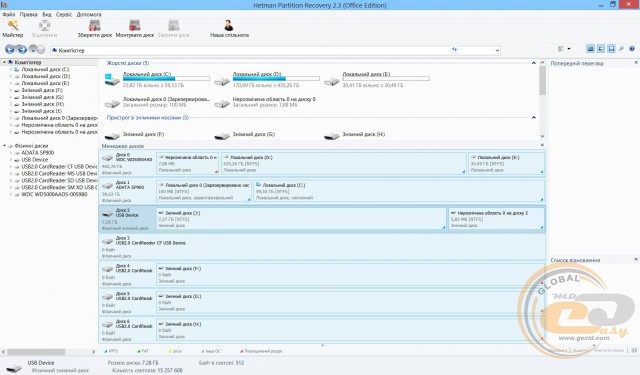This screenshot has width=640, height=375.
Task: Open the Правка menu
Action: [29, 14]
